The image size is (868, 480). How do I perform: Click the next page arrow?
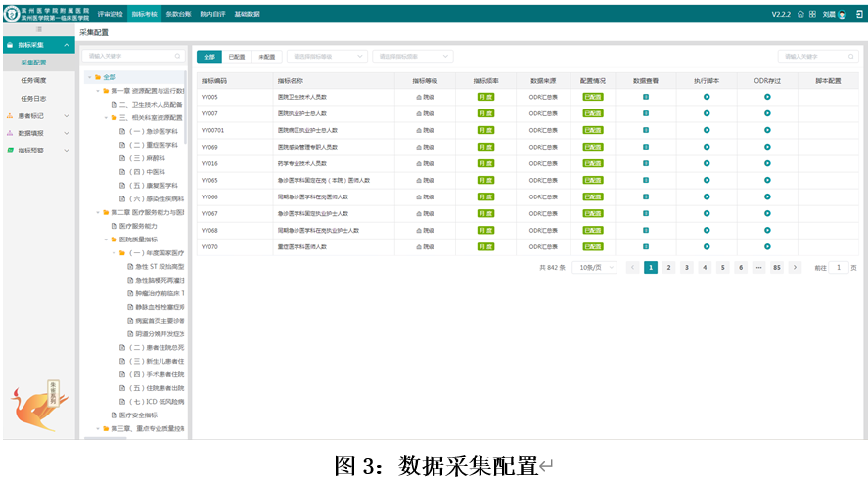tap(795, 267)
